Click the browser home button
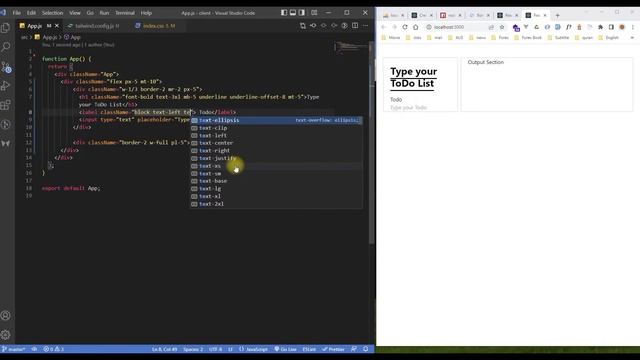 coord(416,27)
